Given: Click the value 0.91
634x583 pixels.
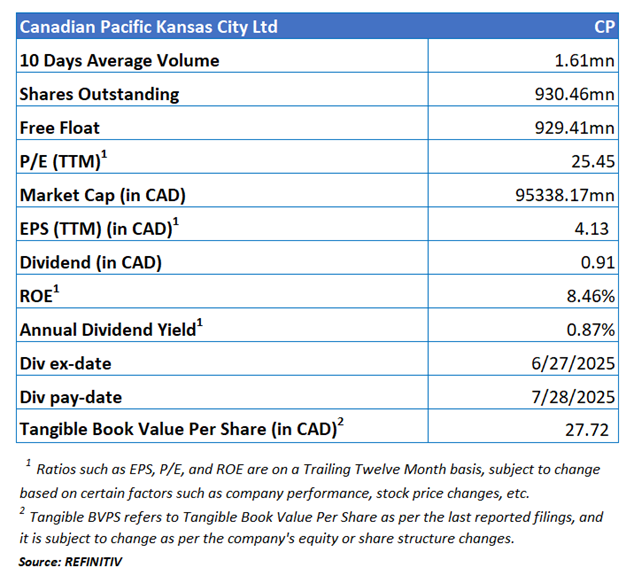Looking at the screenshot, I should [x=598, y=263].
